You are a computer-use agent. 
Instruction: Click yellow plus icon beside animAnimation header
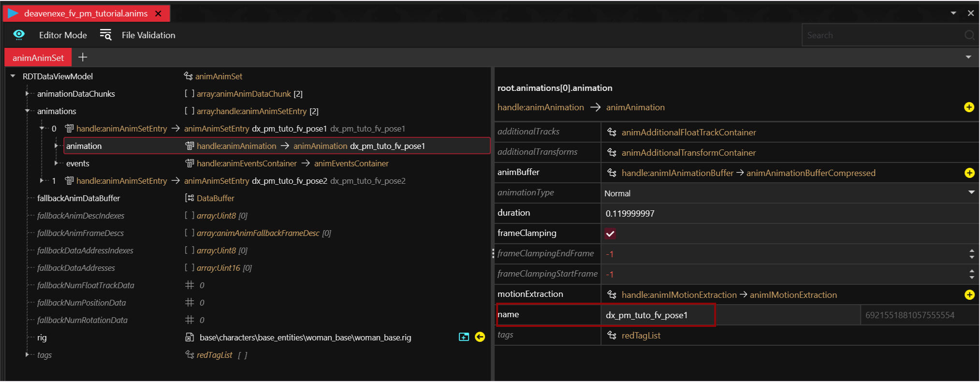tap(969, 107)
